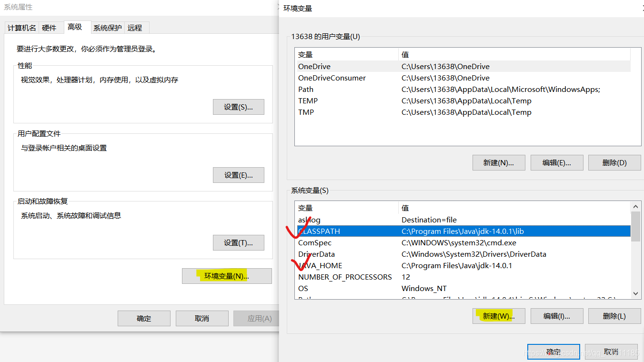644x362 pixels.
Task: Click the system variables scroll-down arrow
Action: pos(635,294)
